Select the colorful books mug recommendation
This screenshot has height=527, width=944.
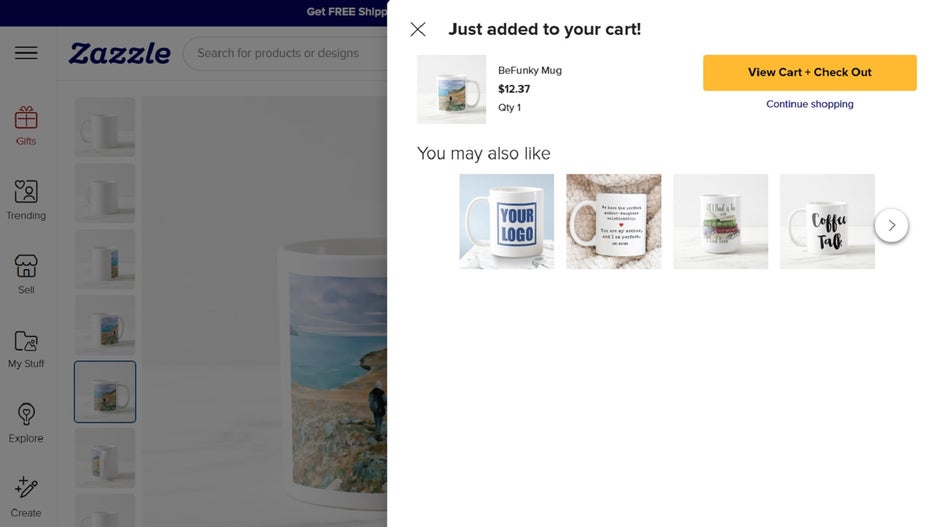point(720,221)
